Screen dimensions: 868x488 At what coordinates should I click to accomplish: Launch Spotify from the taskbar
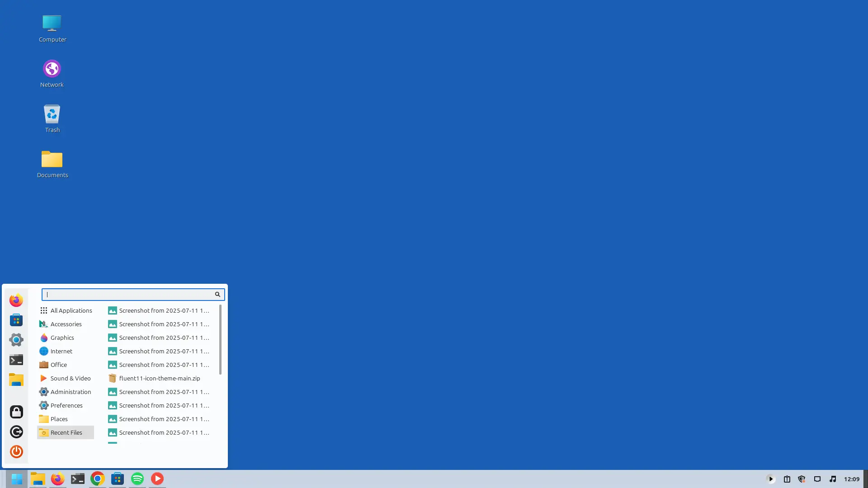coord(137,479)
